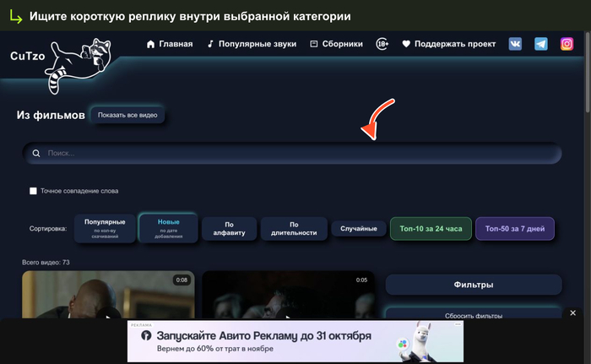Open the Telegram channel icon
The image size is (591, 364).
(541, 44)
